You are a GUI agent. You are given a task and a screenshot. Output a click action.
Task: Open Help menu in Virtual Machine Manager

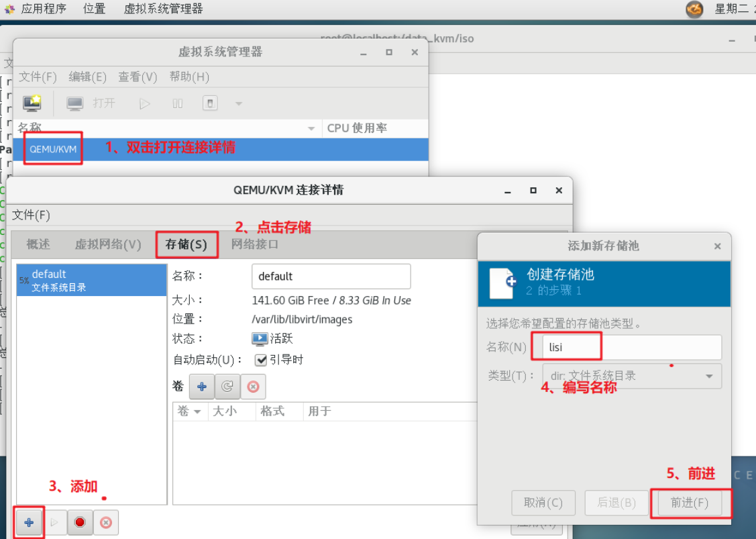[189, 77]
